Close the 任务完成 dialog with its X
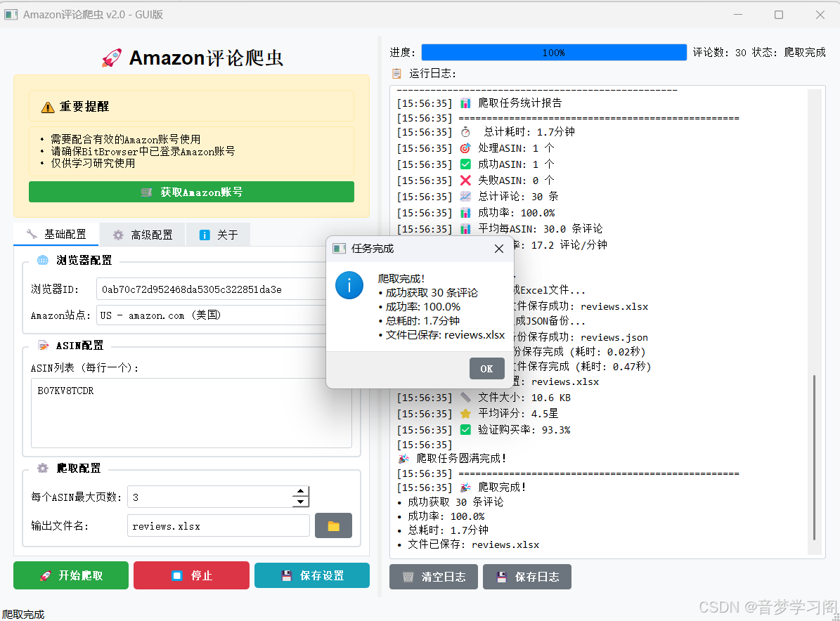Image resolution: width=840 pixels, height=621 pixels. pos(499,248)
